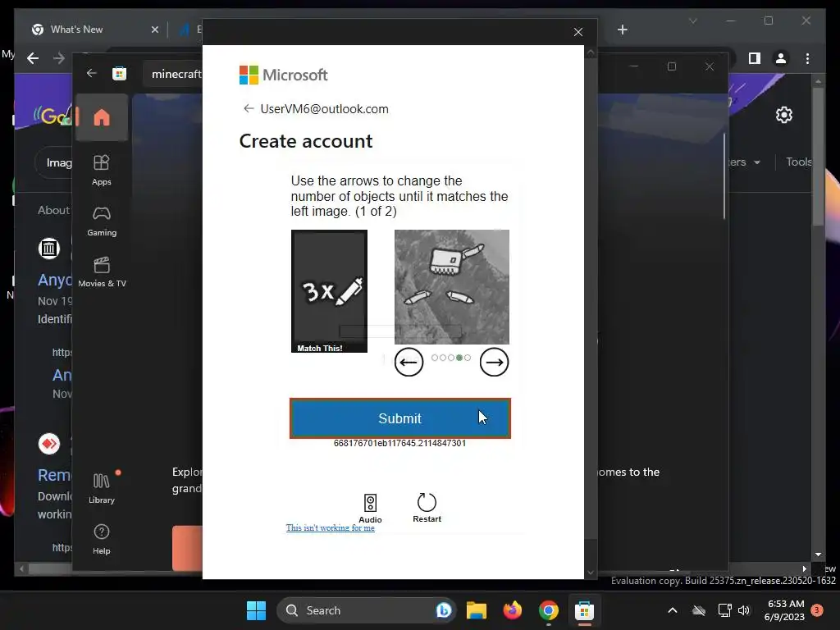
Task: Select Home in Microsoft Store sidebar
Action: coord(102,117)
